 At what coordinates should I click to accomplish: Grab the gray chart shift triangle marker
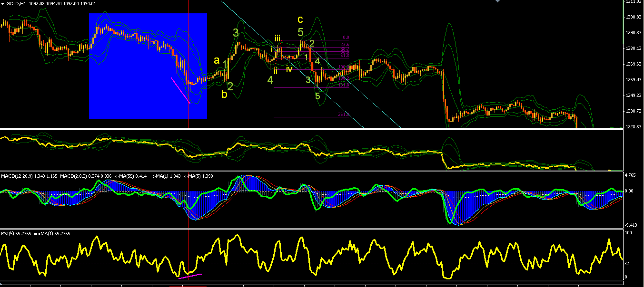coord(498,1)
